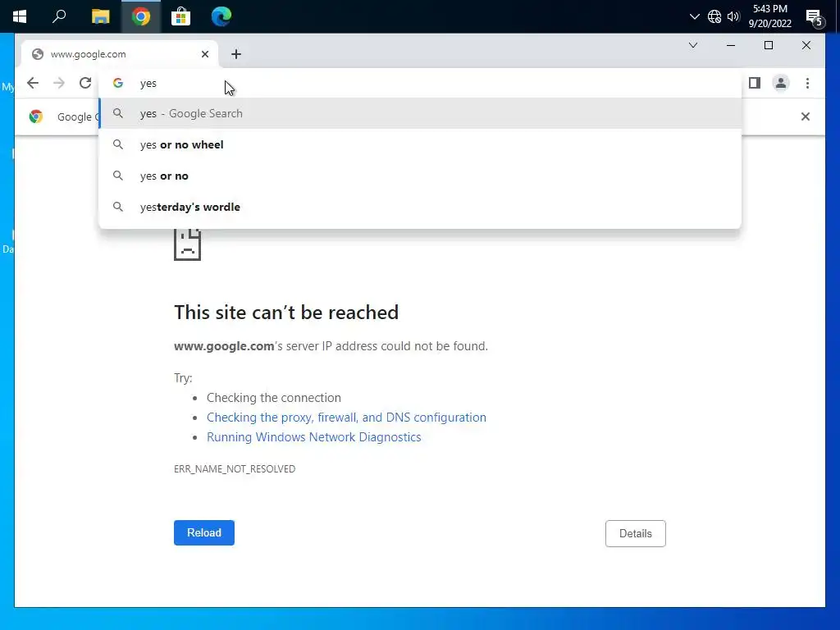Show hidden system tray icons
The width and height of the screenshot is (840, 630).
(694, 16)
